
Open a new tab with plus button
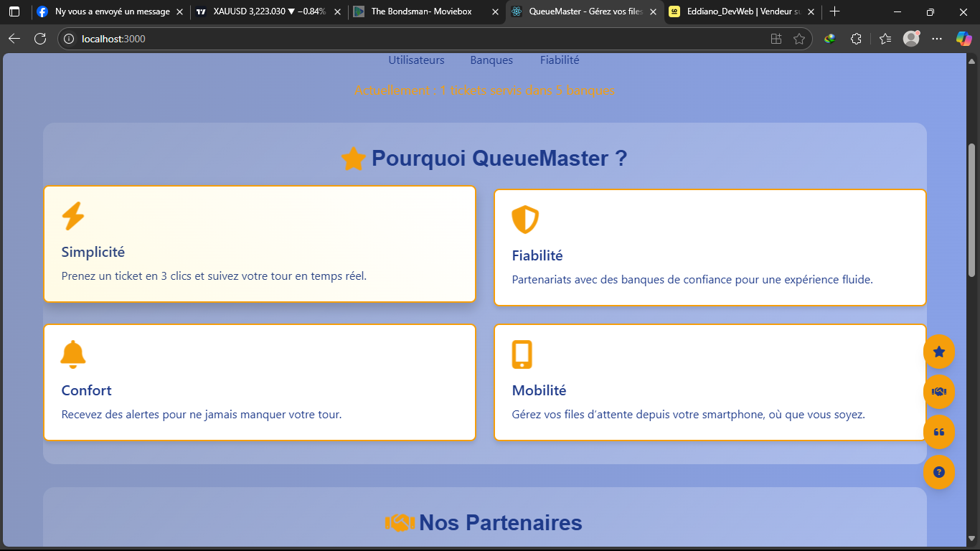[x=834, y=11]
